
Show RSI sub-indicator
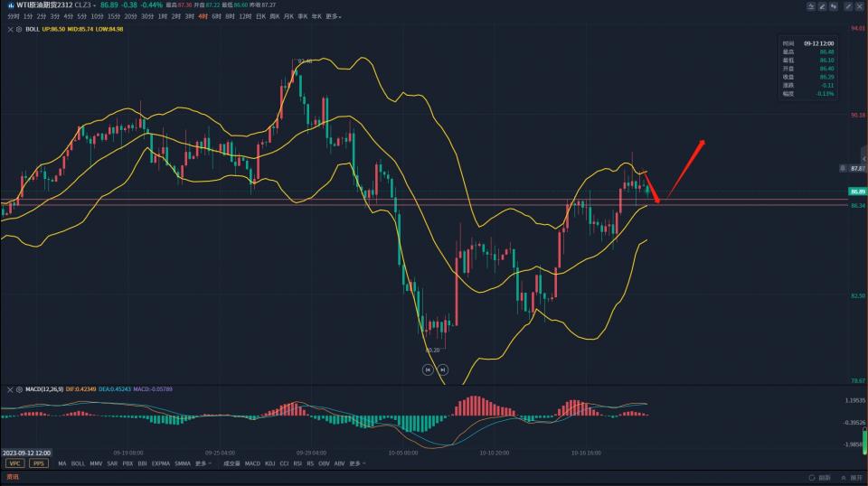pos(297,463)
